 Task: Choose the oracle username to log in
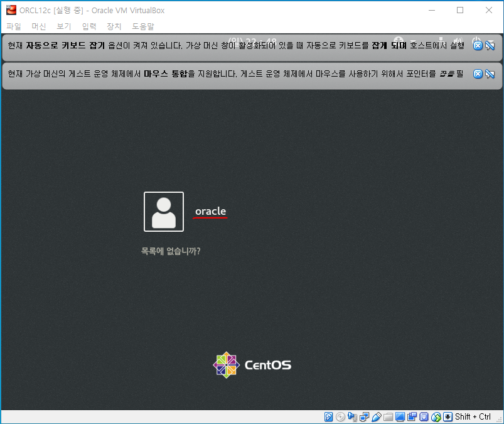[210, 211]
